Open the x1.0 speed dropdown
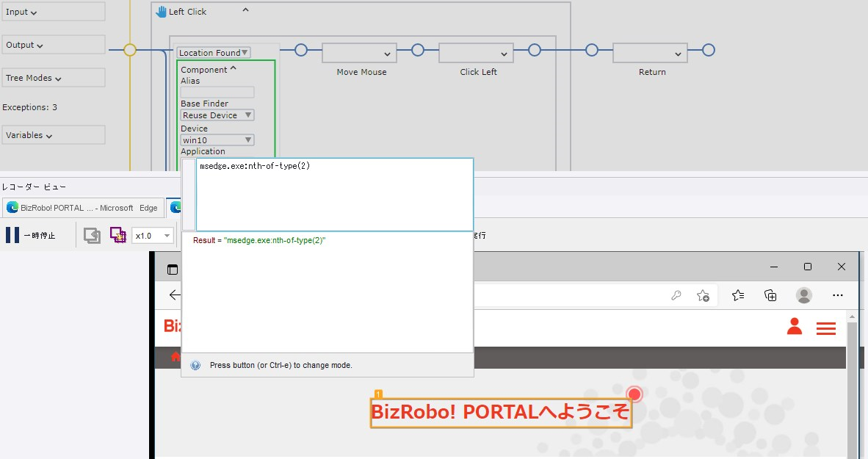The width and height of the screenshot is (868, 459). pyautogui.click(x=153, y=236)
